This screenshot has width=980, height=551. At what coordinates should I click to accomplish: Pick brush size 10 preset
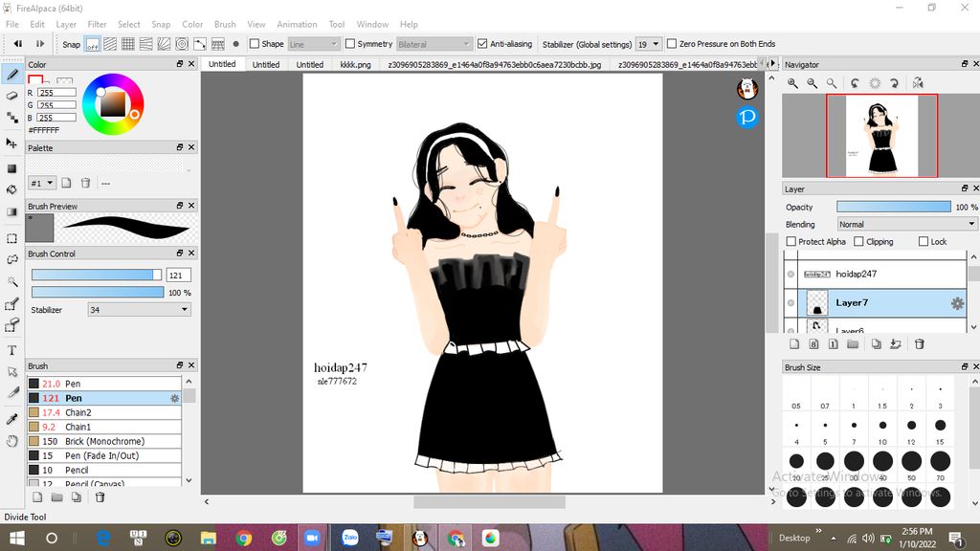click(882, 426)
